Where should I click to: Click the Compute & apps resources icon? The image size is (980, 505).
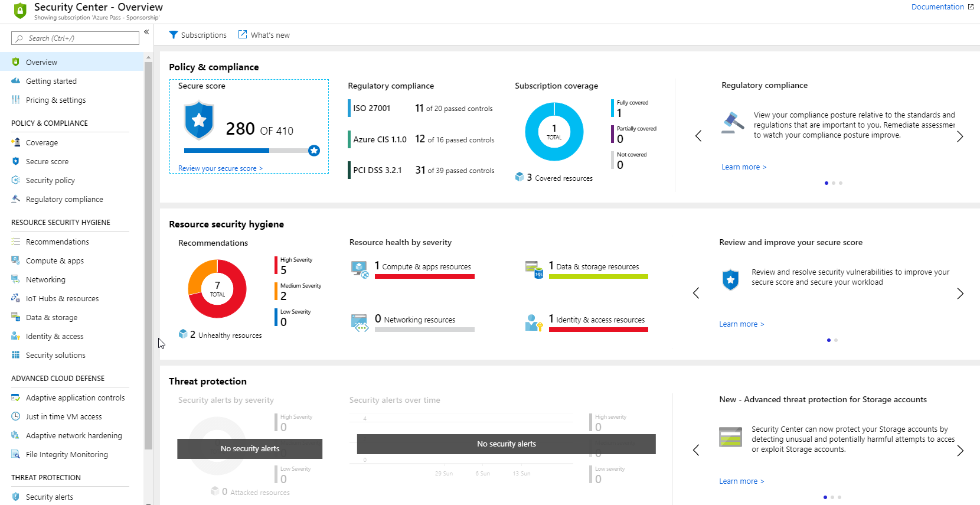point(360,269)
